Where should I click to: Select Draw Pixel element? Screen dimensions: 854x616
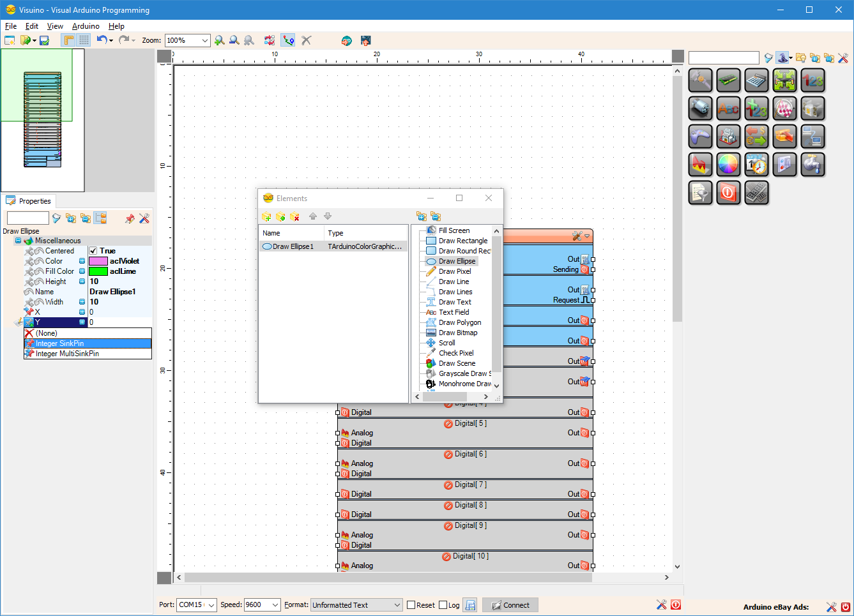pyautogui.click(x=455, y=271)
